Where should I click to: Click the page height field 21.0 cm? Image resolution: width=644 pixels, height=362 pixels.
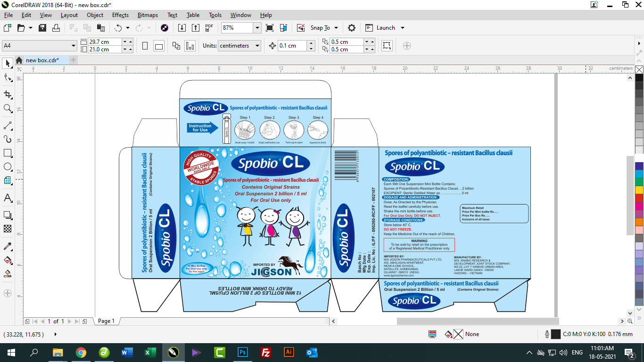[x=105, y=49]
